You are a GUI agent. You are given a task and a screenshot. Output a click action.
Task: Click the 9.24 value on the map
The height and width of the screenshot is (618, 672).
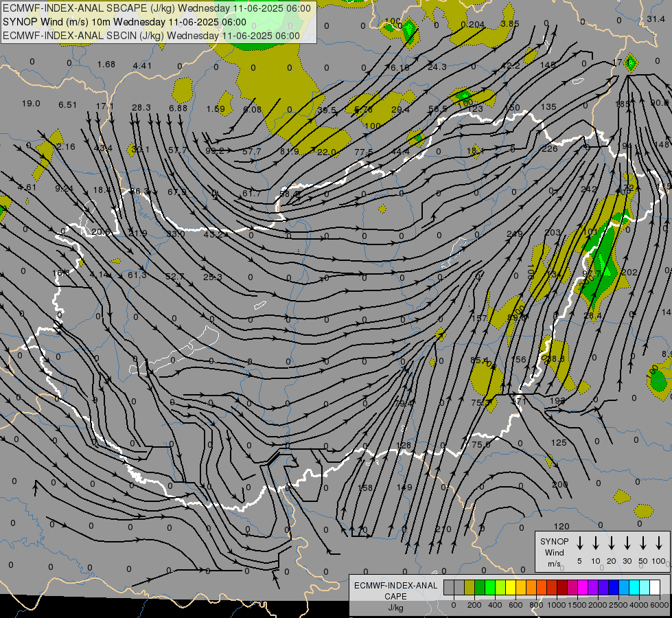point(65,188)
